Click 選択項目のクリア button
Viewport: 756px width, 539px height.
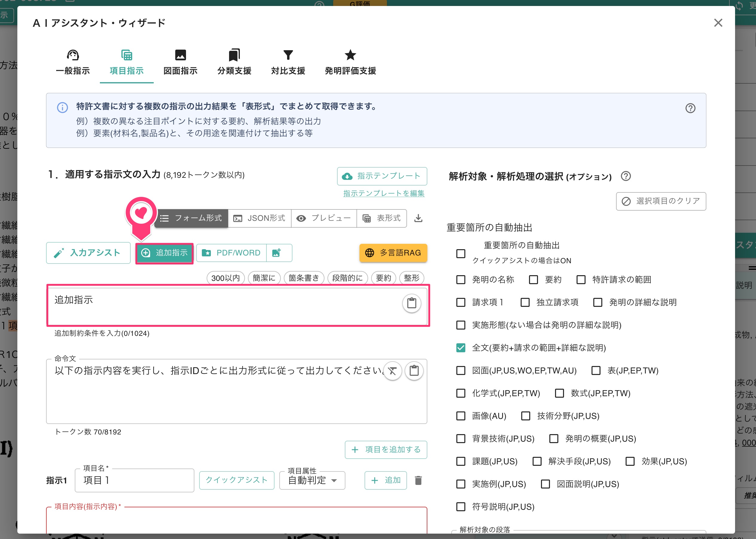661,201
